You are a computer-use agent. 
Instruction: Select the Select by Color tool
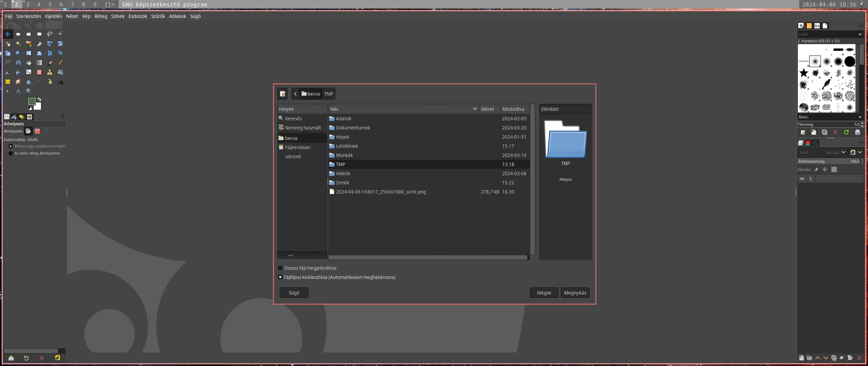(x=29, y=44)
